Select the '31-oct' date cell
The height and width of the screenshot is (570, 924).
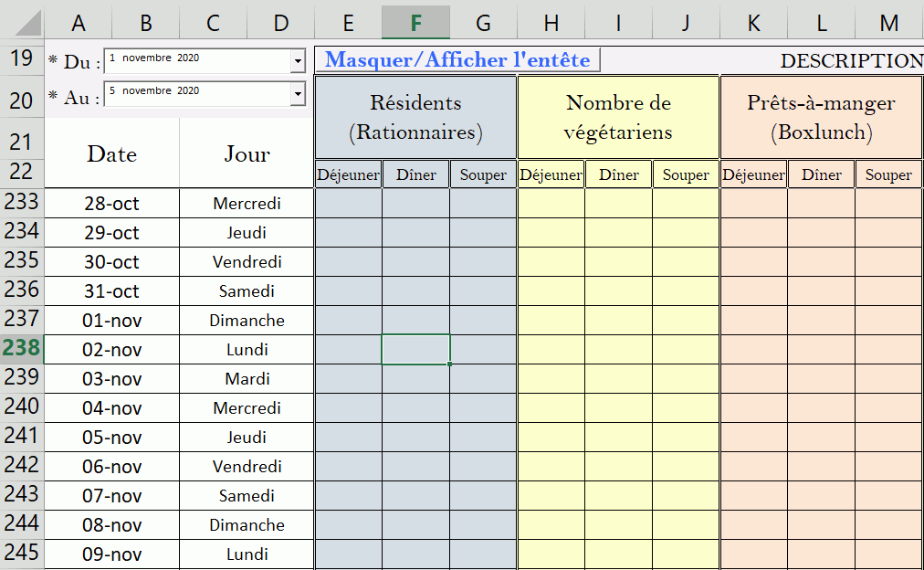pos(112,291)
